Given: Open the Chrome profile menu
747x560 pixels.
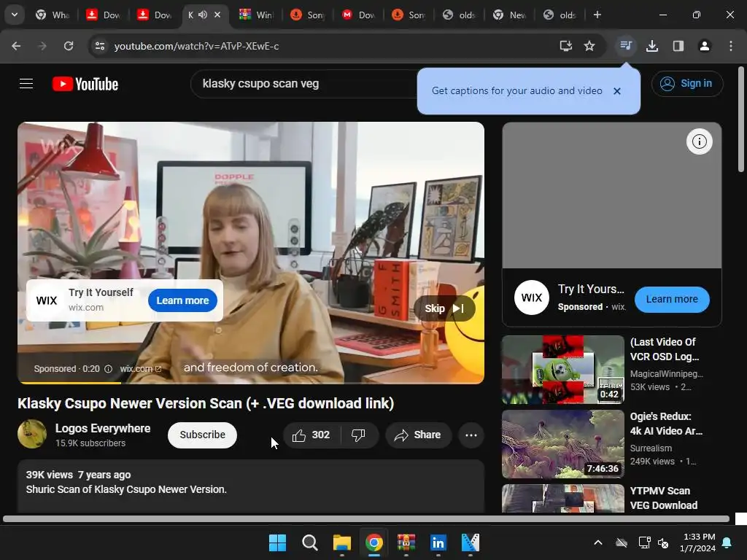Looking at the screenshot, I should (704, 46).
